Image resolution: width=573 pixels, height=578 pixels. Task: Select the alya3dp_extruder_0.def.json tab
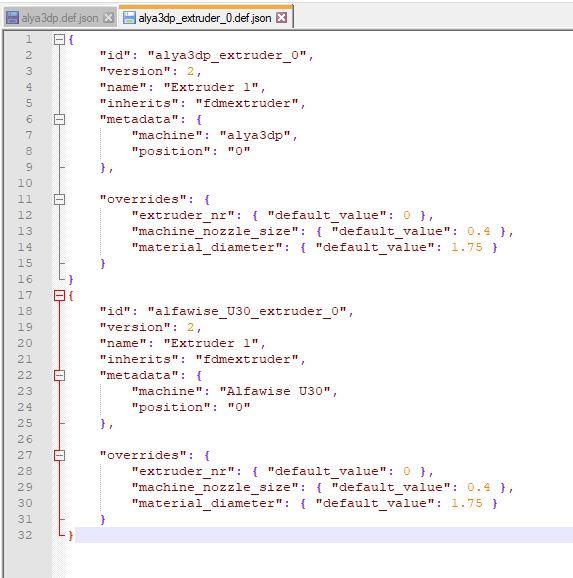tap(205, 18)
